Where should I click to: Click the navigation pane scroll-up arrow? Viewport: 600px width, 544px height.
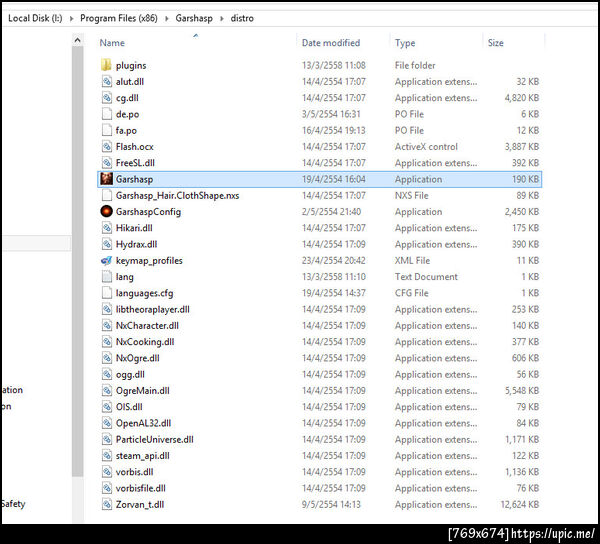pos(78,40)
